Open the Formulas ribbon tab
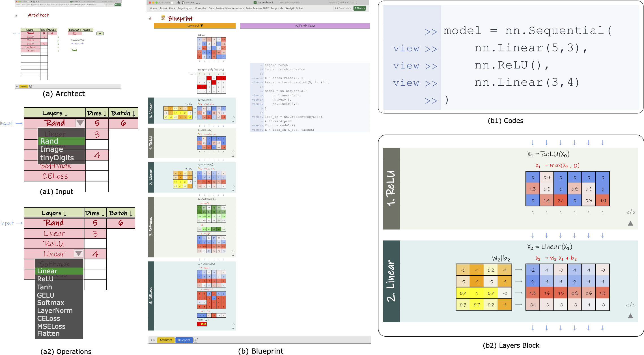Image resolution: width=644 pixels, height=355 pixels. 201,8
